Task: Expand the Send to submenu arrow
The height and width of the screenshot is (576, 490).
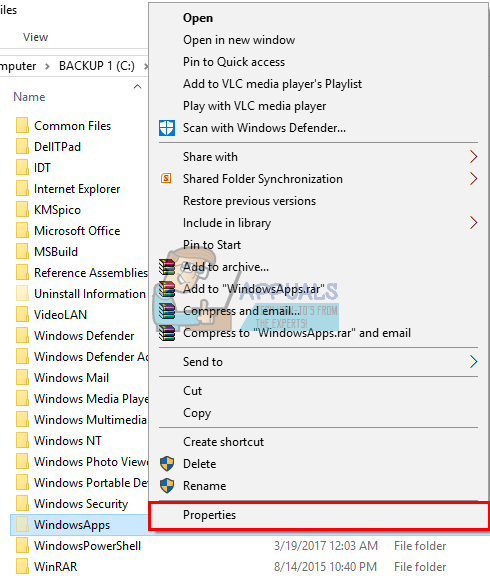Action: tap(473, 362)
